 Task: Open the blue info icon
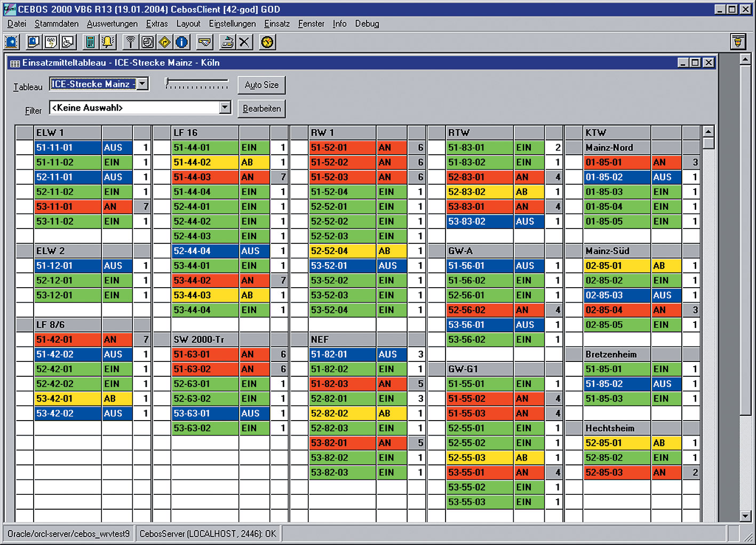click(182, 42)
